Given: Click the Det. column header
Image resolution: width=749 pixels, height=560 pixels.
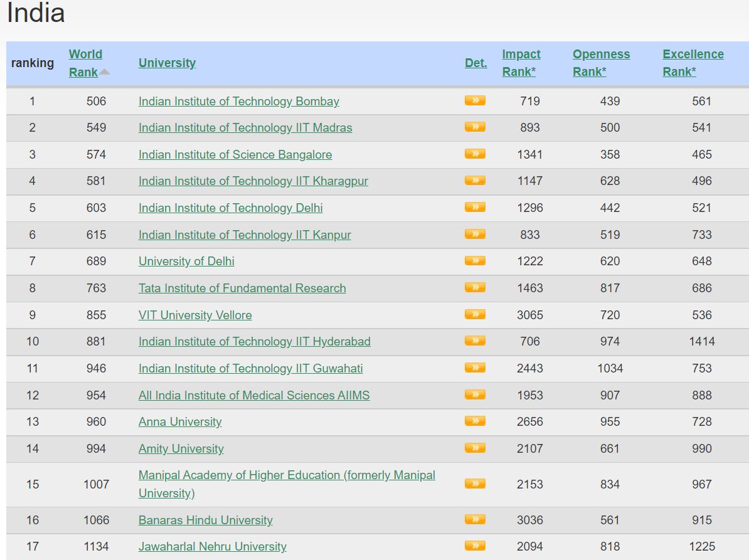Looking at the screenshot, I should 475,63.
